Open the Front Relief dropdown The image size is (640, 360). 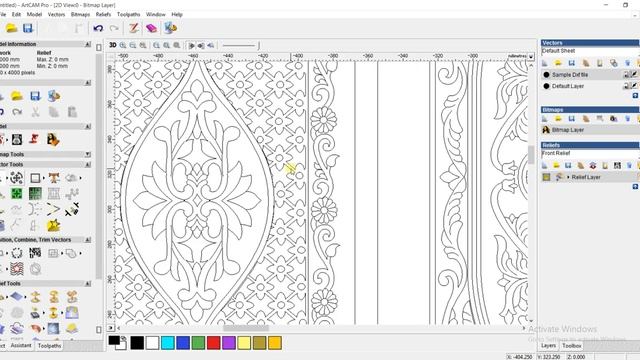click(590, 153)
